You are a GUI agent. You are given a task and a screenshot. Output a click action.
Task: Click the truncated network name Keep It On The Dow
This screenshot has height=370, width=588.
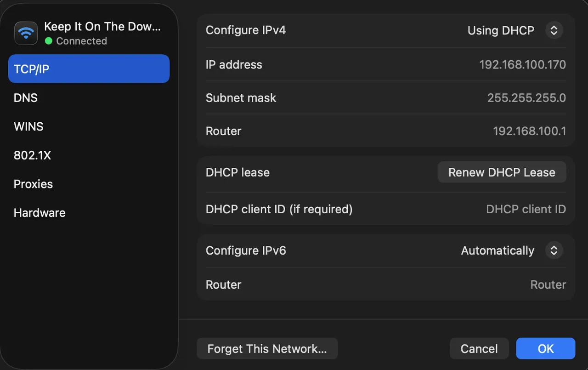(102, 26)
